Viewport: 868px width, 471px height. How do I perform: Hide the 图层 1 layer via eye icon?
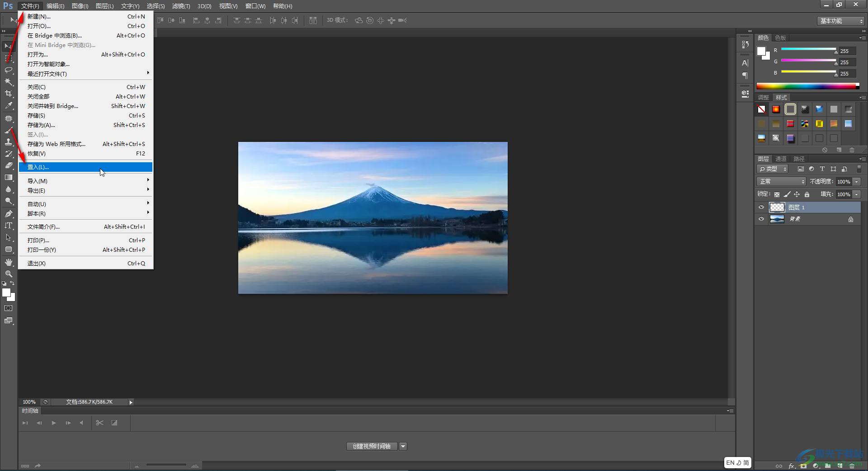pos(761,207)
